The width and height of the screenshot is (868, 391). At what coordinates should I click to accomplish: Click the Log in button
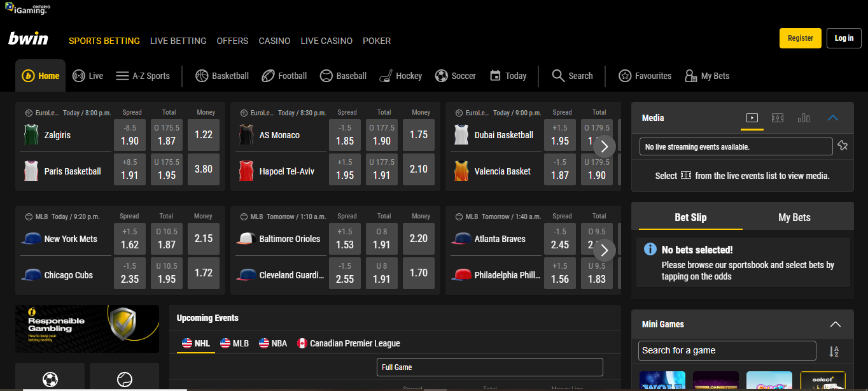click(x=844, y=38)
